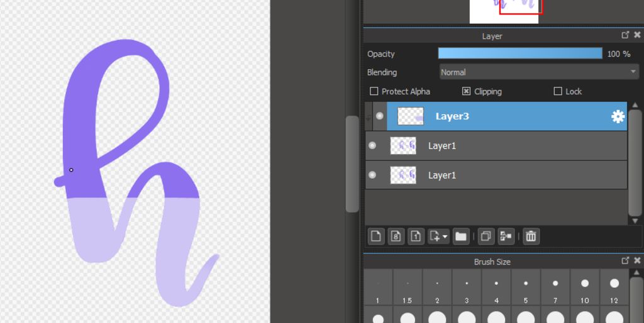The image size is (644, 323).
Task: Click the Brush Size panel title
Action: 492,261
